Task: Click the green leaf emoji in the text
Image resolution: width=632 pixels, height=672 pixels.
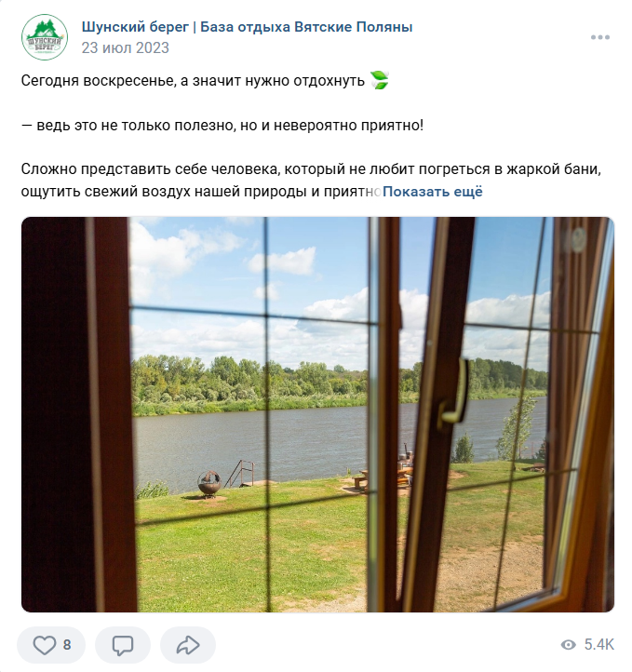Action: tap(379, 80)
